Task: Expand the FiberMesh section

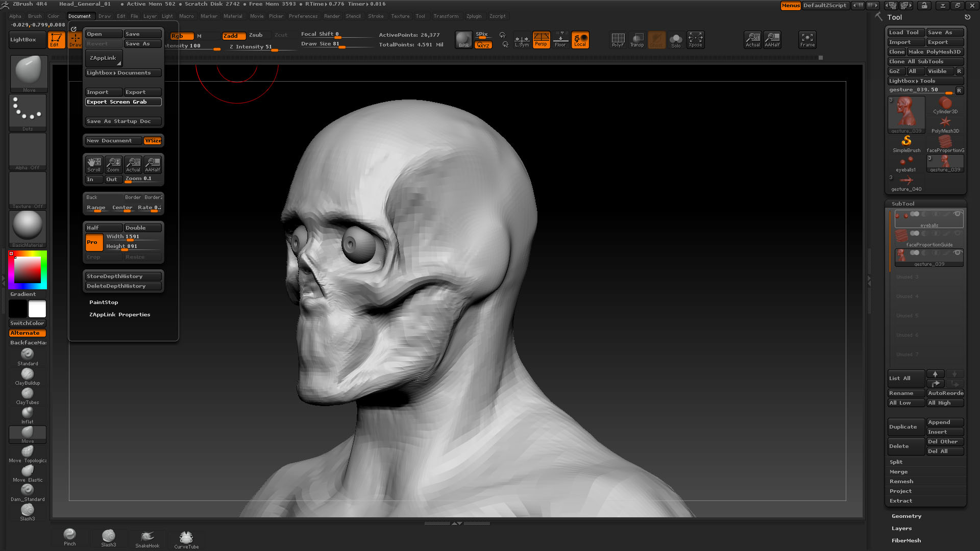Action: coord(906,541)
